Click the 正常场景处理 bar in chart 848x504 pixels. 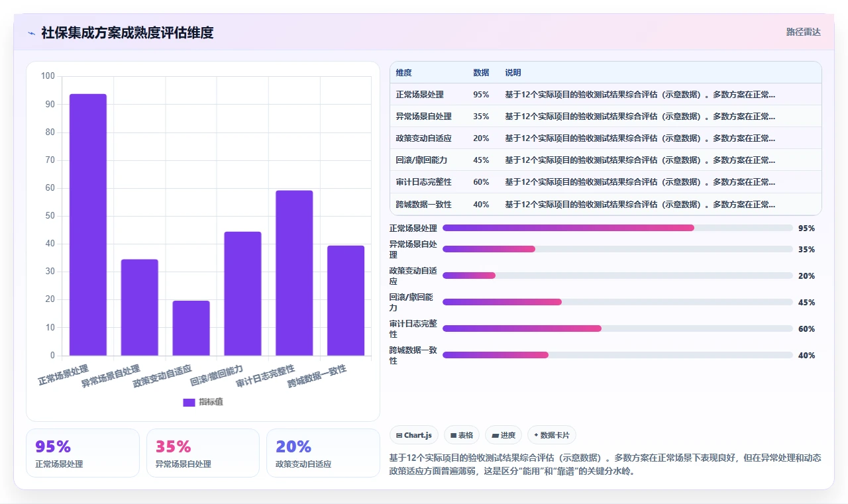coord(88,225)
